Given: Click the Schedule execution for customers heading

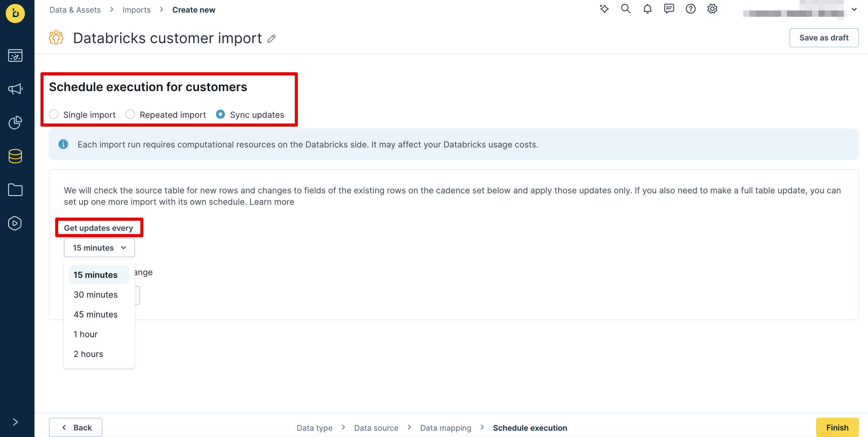Looking at the screenshot, I should [148, 87].
